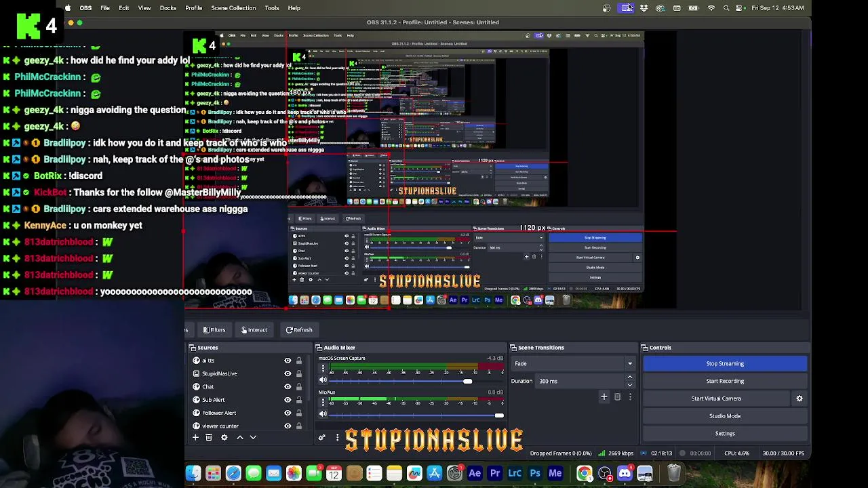Open the Edit menu
This screenshot has width=868, height=488.
pos(124,8)
